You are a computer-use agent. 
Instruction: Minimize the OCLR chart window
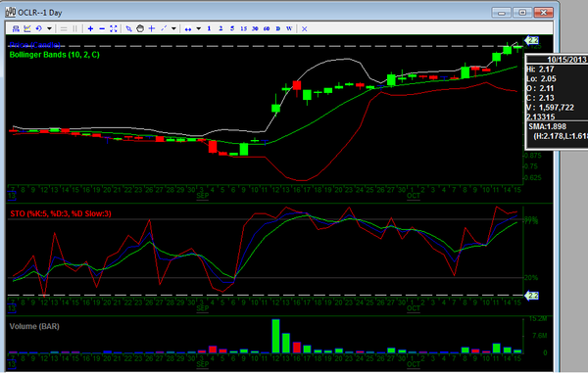click(502, 13)
